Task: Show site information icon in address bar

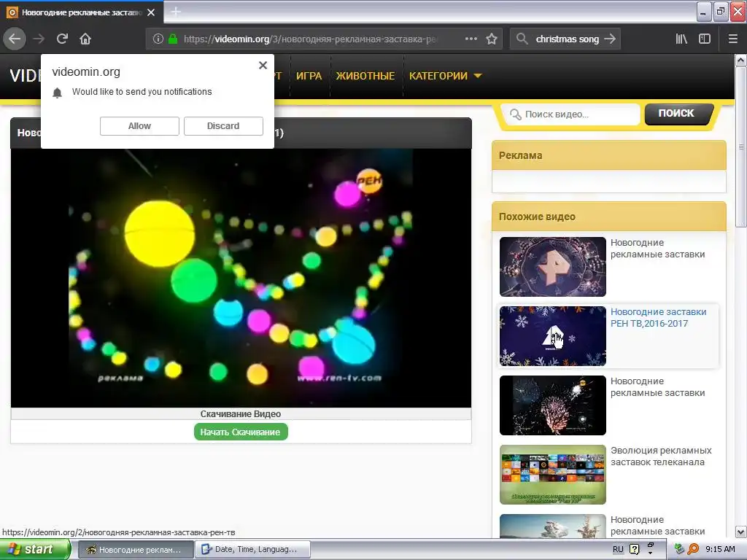Action: [x=158, y=39]
